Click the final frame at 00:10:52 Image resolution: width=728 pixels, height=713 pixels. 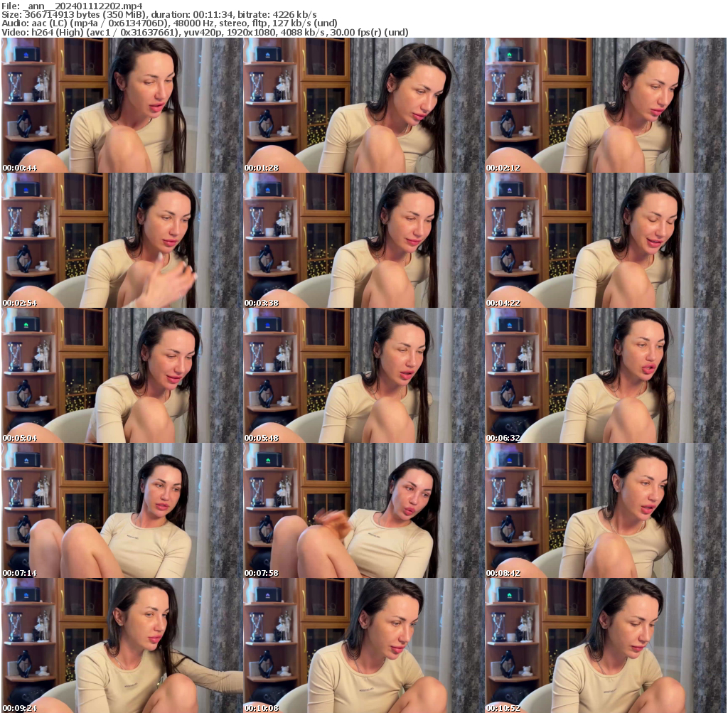[x=604, y=646]
